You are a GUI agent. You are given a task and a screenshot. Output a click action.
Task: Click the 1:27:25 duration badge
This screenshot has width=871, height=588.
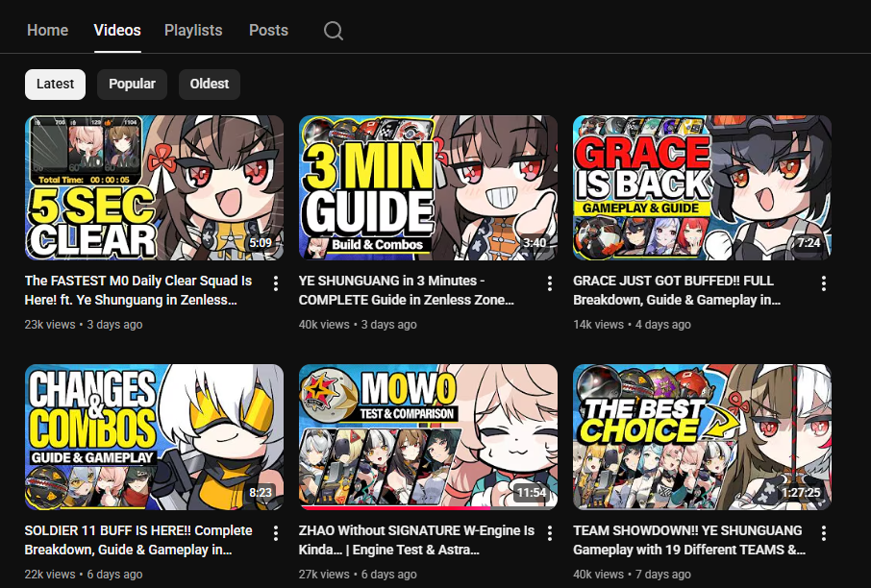coord(801,493)
